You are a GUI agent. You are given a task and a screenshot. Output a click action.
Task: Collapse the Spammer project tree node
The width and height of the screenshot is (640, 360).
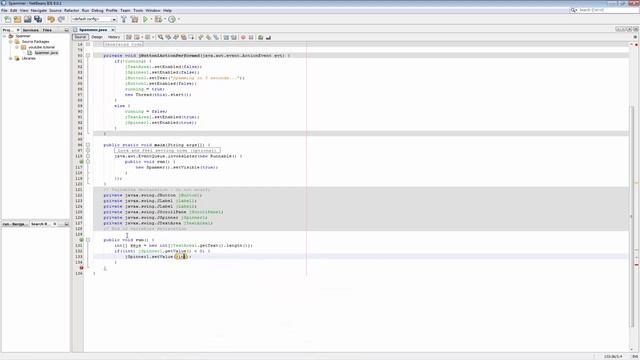pyautogui.click(x=4, y=36)
